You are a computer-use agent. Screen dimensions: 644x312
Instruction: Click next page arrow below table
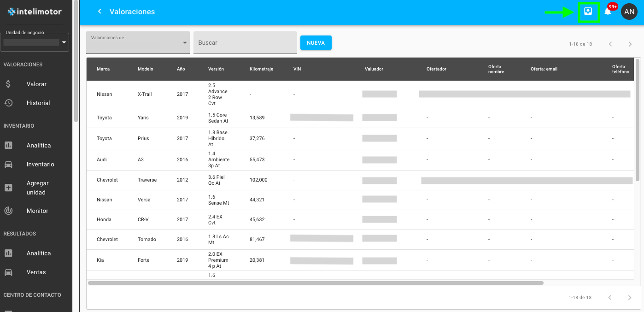630,298
